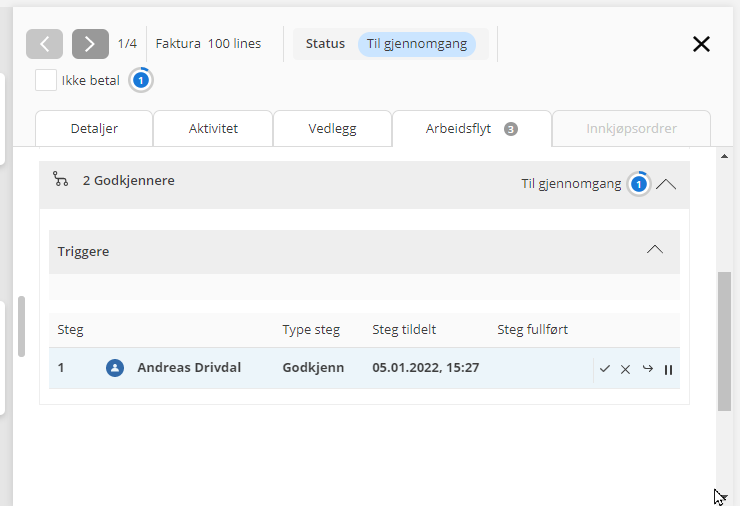Close the invoice panel

click(x=701, y=44)
